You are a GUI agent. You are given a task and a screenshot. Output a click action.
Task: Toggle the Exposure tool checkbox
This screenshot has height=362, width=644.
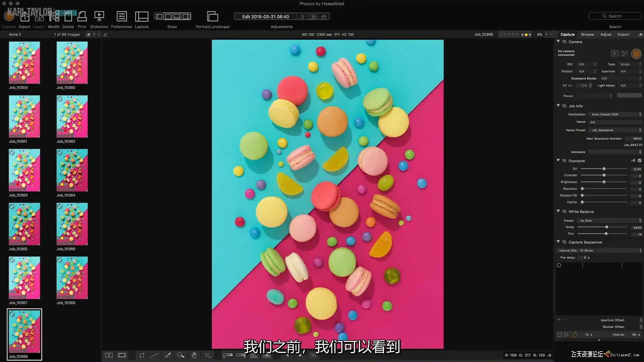[639, 161]
